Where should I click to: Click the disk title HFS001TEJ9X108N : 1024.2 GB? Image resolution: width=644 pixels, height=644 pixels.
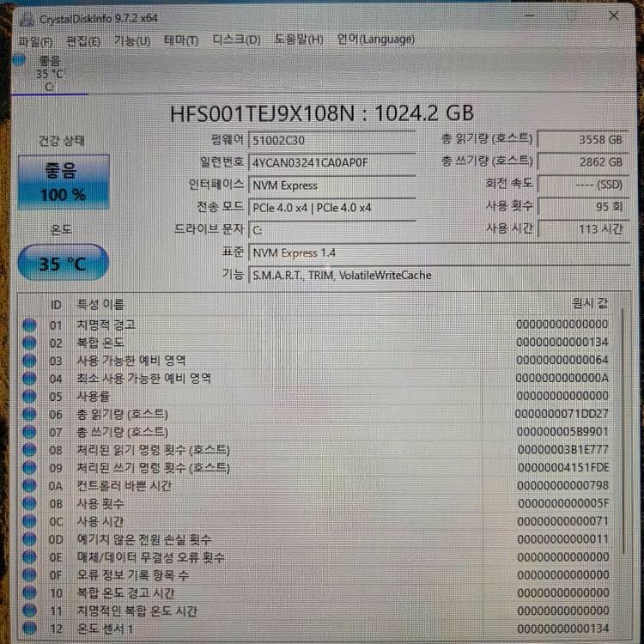(x=322, y=113)
